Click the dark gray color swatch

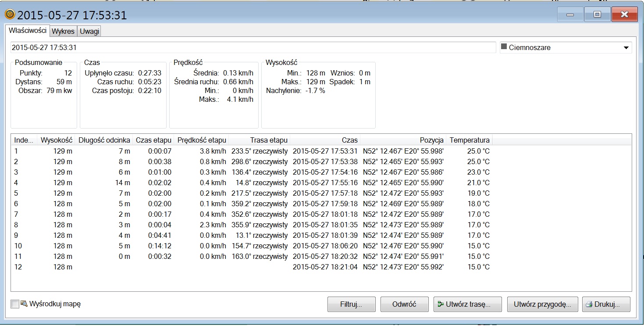click(x=504, y=47)
